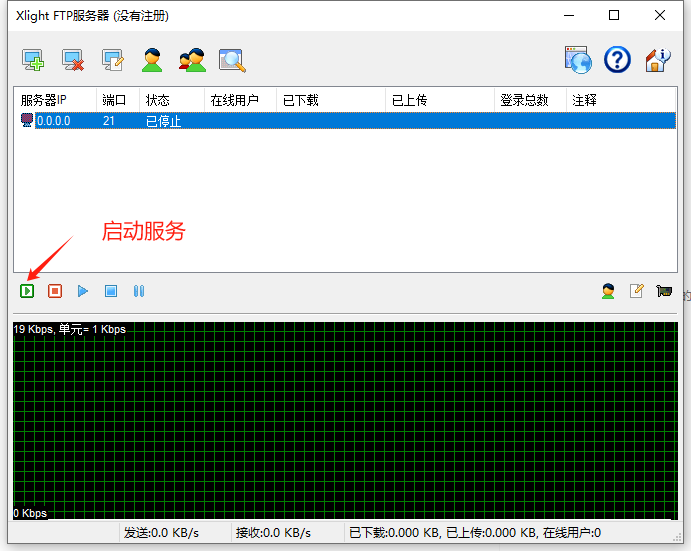Open global options globe icon

578,60
